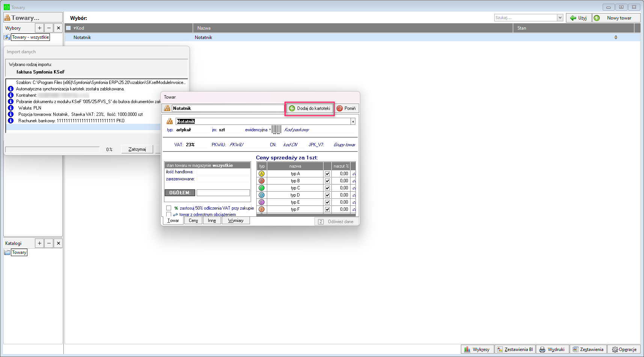644x357 pixels.
Task: Enable 50% VAT deduction on purchase checkbox
Action: point(169,208)
